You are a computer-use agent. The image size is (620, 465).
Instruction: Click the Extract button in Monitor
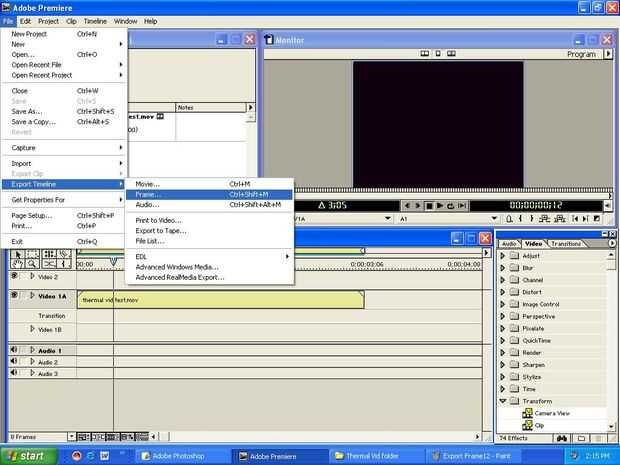(x=560, y=219)
